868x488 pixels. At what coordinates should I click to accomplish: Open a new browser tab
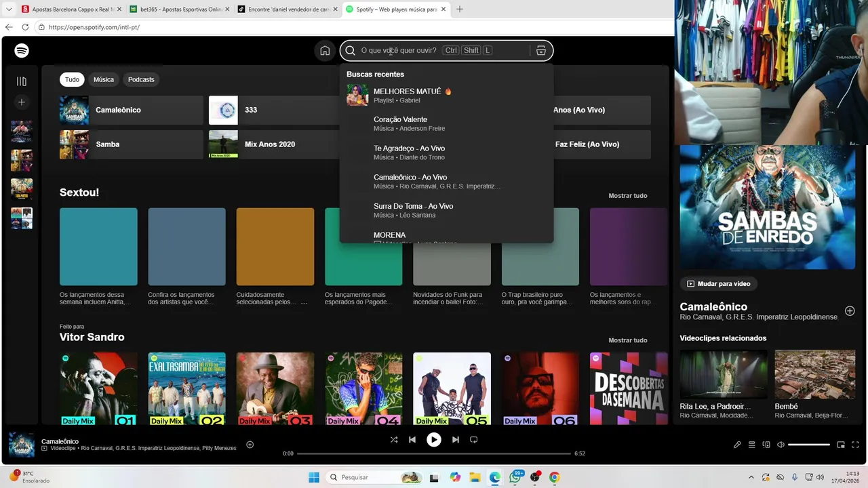point(459,9)
